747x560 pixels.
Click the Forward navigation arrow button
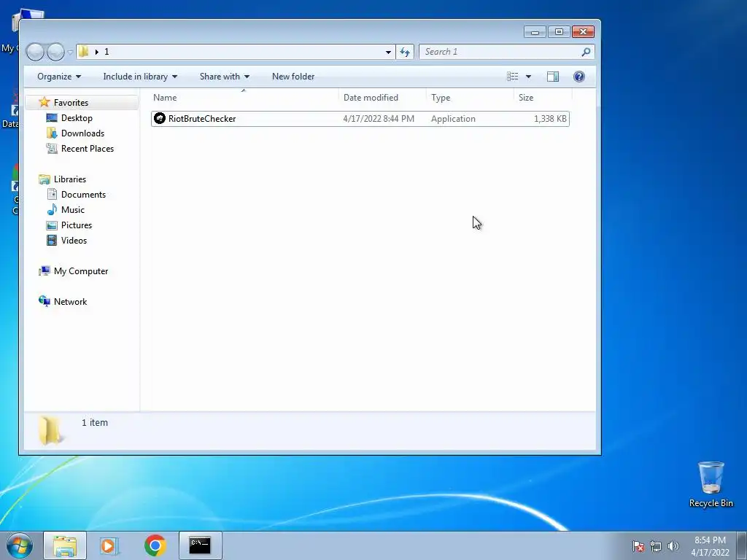tap(55, 52)
